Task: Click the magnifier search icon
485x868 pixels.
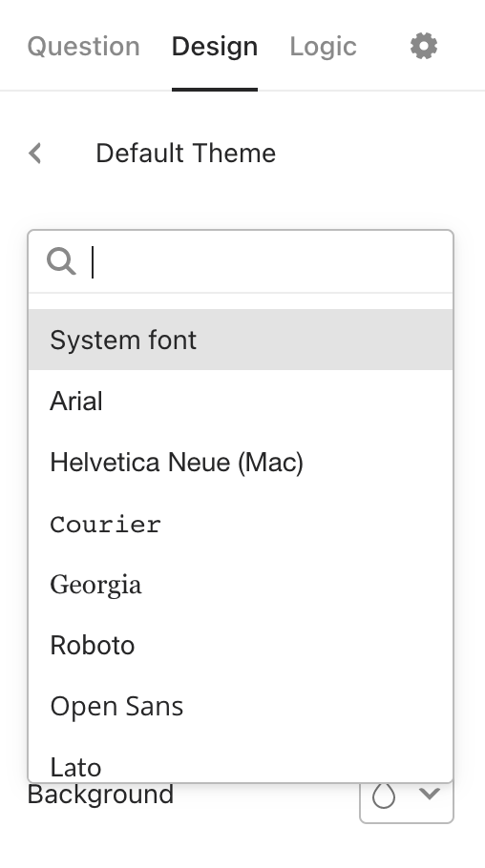Action: coord(61,261)
